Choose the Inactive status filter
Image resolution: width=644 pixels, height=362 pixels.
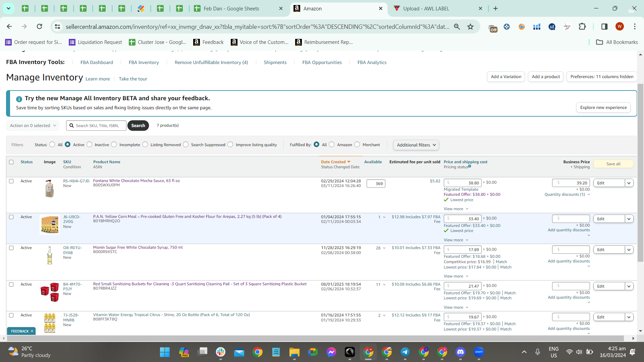[x=89, y=144]
